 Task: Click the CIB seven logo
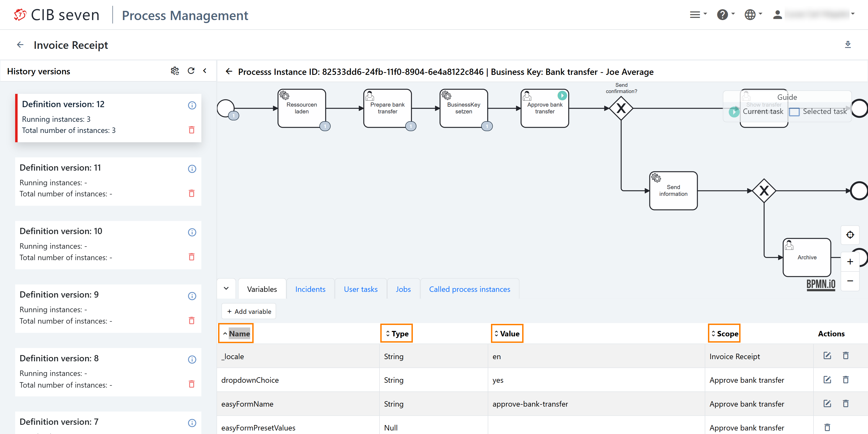pyautogui.click(x=56, y=15)
